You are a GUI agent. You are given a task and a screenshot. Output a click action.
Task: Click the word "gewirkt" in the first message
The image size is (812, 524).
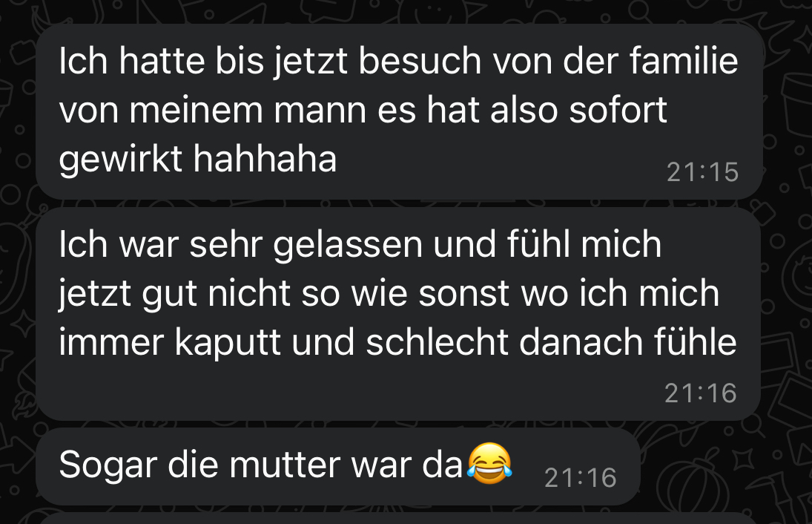click(x=120, y=159)
